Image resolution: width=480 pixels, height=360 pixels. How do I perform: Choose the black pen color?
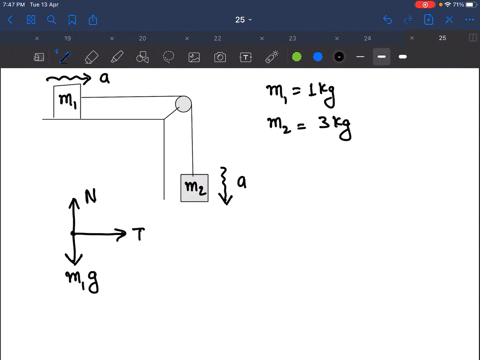[339, 57]
